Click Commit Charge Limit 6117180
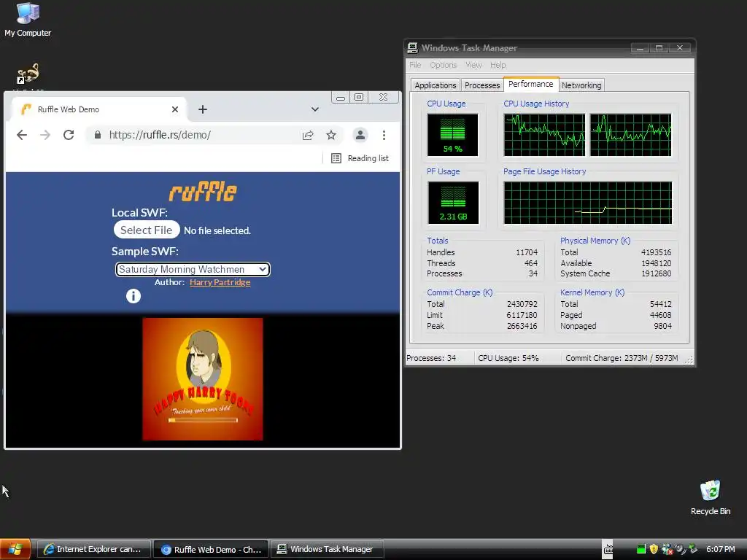Screen dimensions: 747x560 click(522, 315)
